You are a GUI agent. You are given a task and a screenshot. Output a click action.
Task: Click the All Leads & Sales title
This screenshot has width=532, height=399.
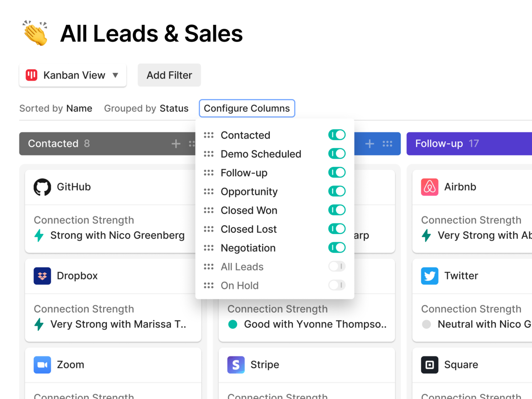tap(152, 34)
